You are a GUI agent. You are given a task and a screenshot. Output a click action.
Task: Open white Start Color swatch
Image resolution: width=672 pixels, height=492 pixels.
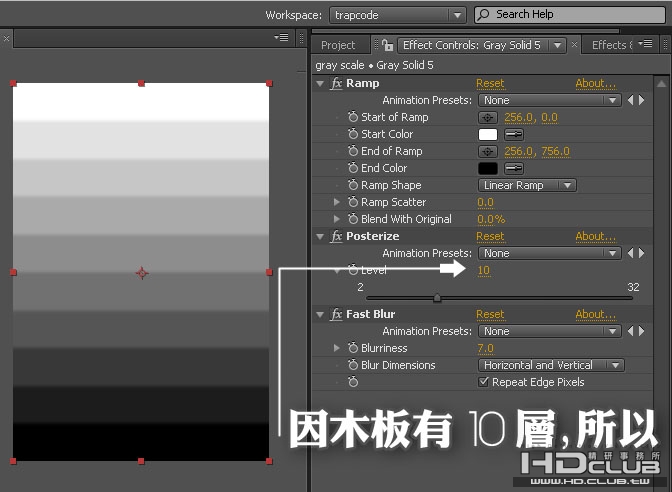488,135
